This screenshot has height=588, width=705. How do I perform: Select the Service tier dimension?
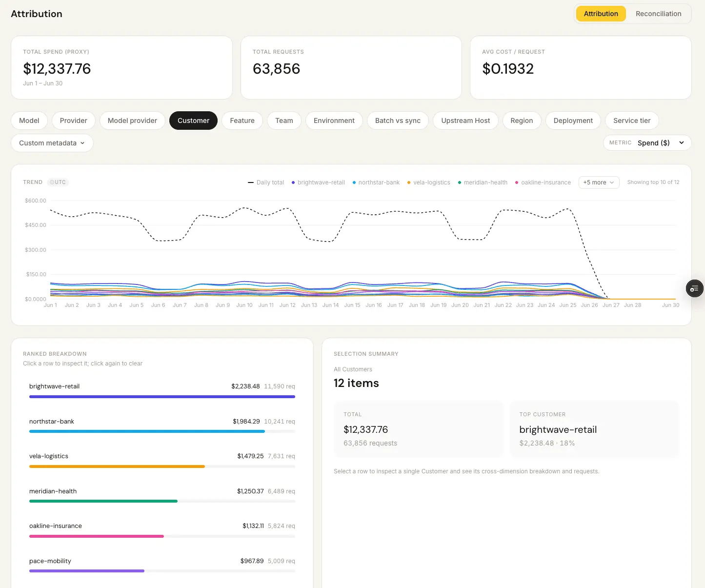coord(632,121)
